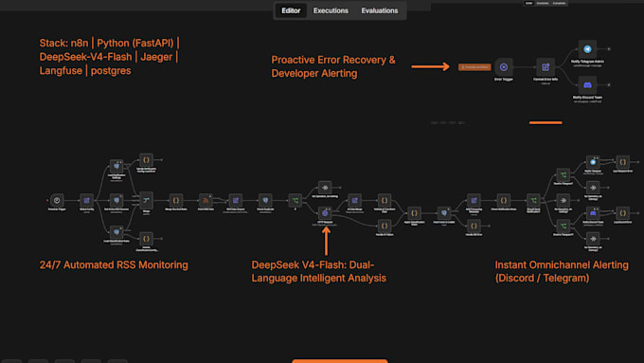Screen dimensions: 644x363
Task: Open the Evaluations tab
Action: pos(380,10)
